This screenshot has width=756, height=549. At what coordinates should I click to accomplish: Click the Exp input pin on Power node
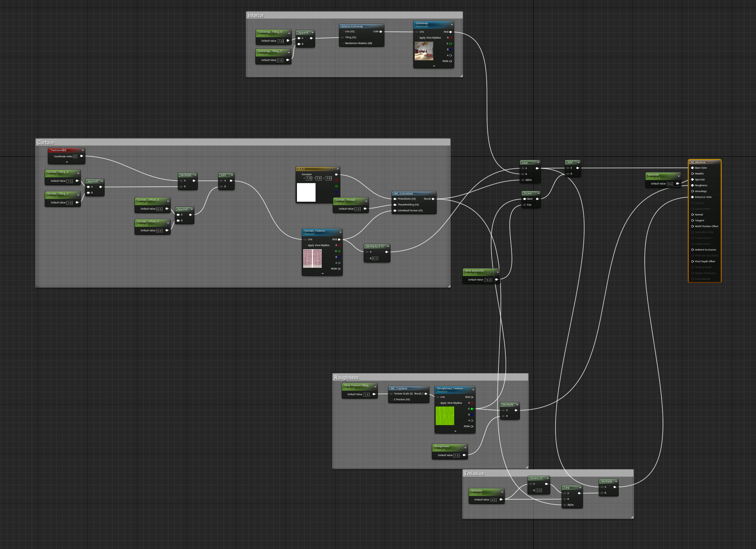pyautogui.click(x=525, y=205)
